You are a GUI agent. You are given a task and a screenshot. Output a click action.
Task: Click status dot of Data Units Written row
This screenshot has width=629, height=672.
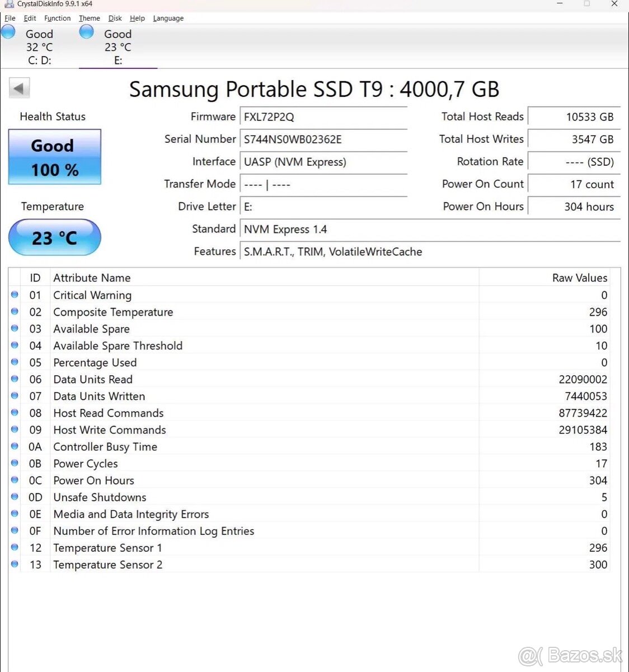[15, 395]
